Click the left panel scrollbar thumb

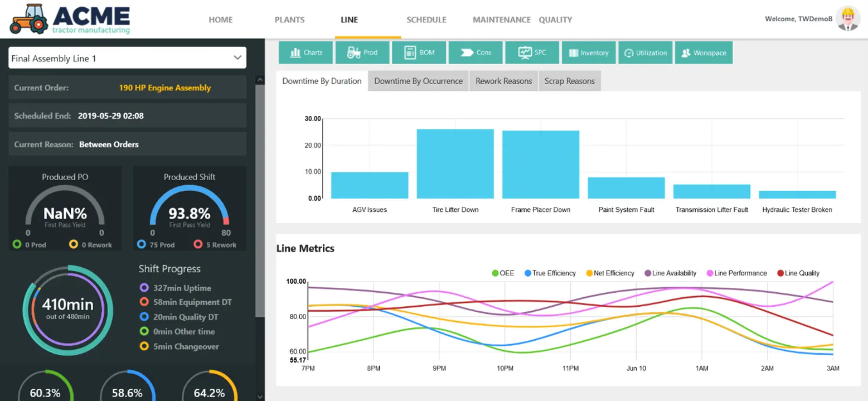click(260, 201)
